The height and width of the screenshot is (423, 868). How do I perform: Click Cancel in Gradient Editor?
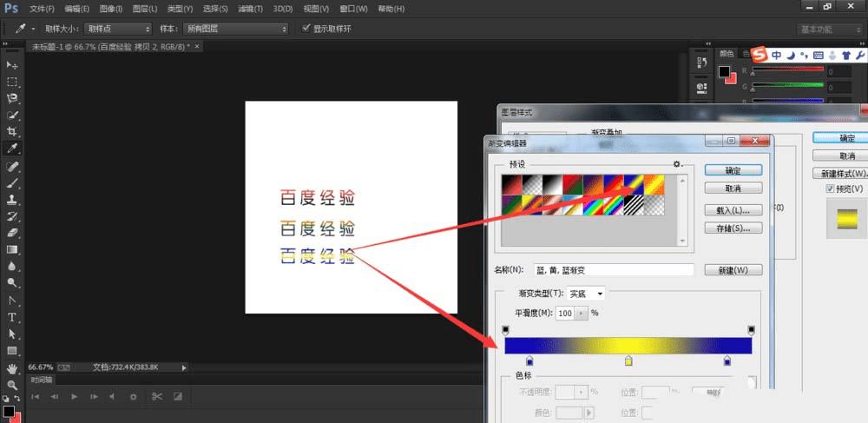click(x=733, y=188)
